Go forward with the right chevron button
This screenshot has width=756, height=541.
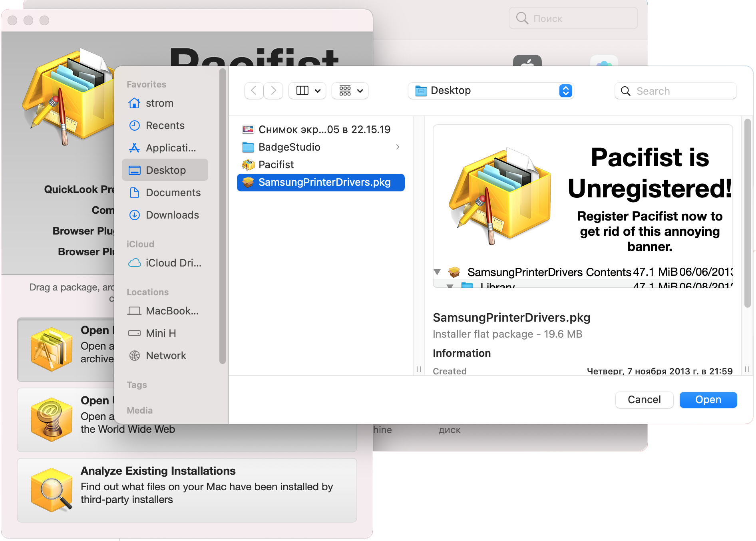click(273, 91)
